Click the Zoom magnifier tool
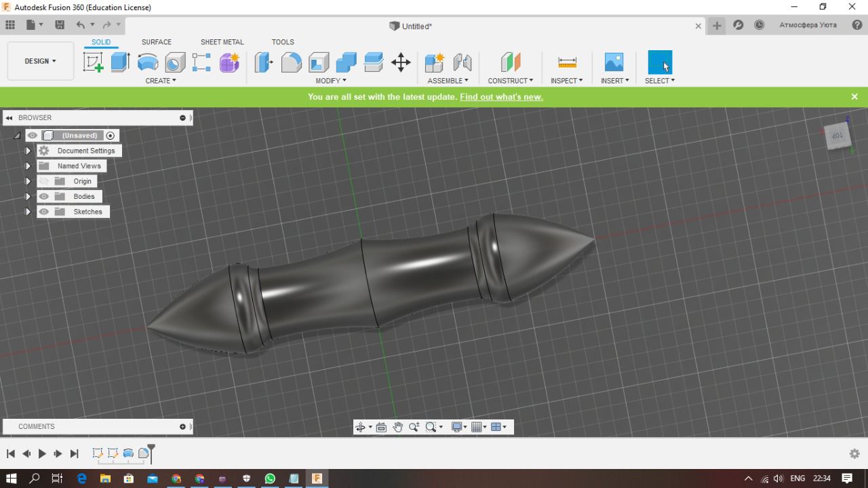This screenshot has height=488, width=868. [x=414, y=427]
